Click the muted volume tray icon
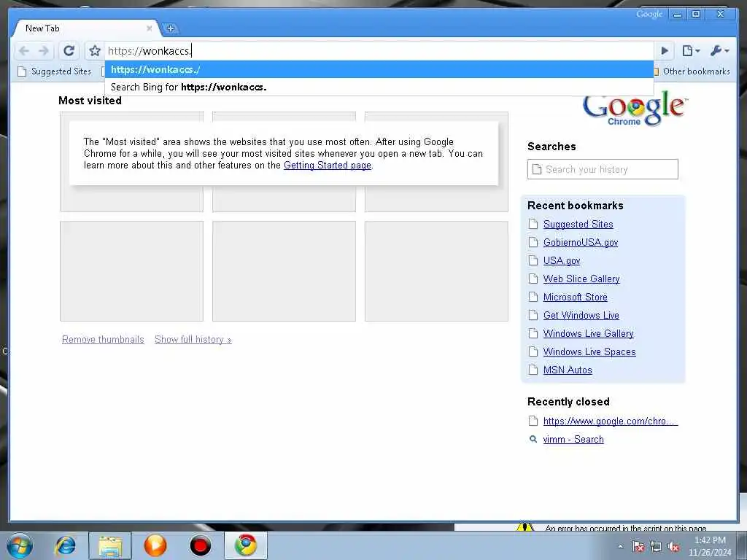747x560 pixels. (x=673, y=546)
